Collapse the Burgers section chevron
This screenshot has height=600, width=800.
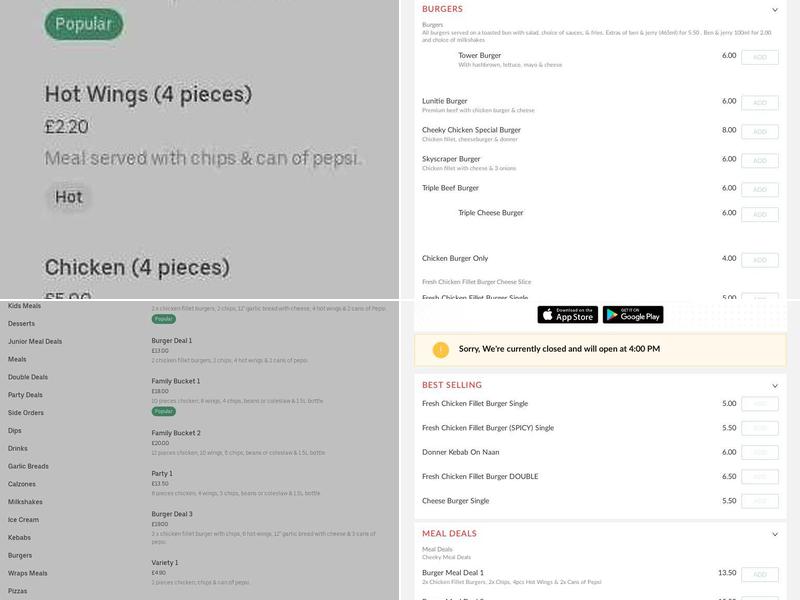point(775,10)
